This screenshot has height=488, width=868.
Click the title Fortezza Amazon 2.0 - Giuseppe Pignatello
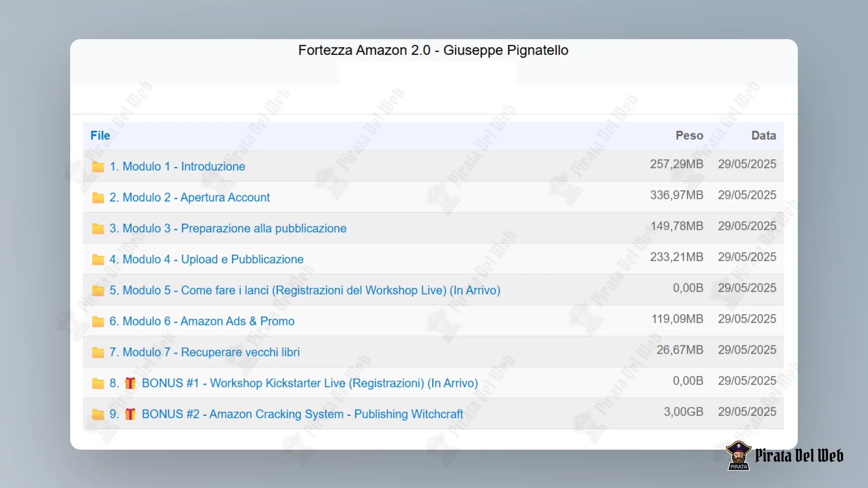tap(433, 50)
